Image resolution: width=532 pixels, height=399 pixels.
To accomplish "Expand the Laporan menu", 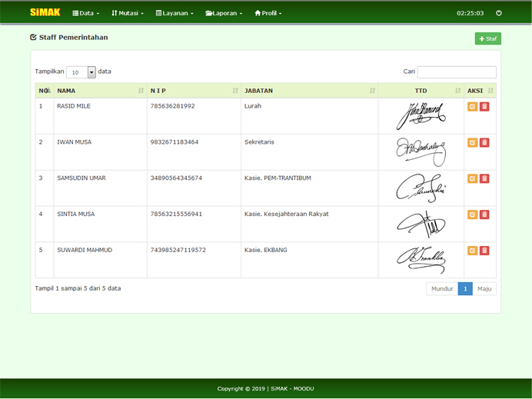I will pos(224,13).
